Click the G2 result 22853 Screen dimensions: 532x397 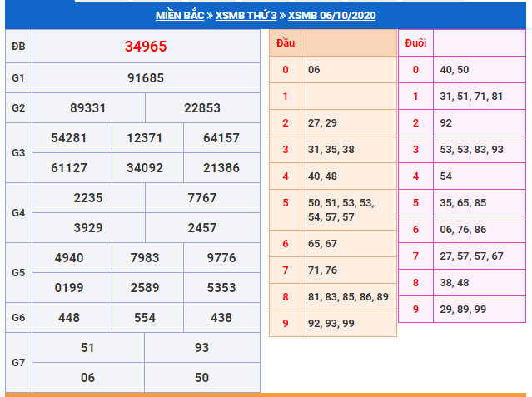202,108
